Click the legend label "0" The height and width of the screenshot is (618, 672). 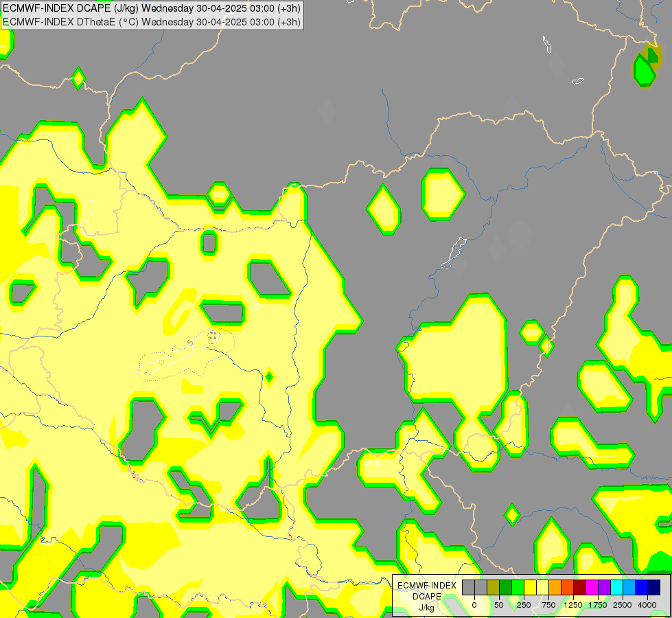474,605
